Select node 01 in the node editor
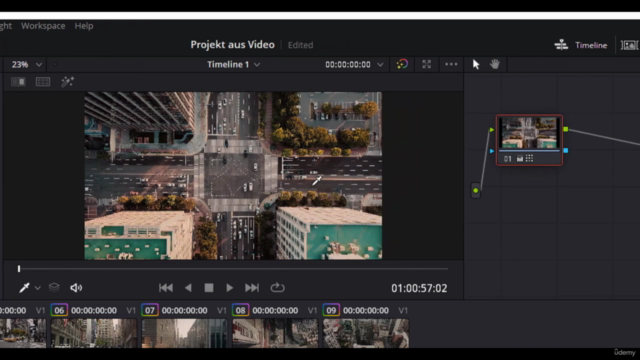The width and height of the screenshot is (640, 360). point(529,140)
